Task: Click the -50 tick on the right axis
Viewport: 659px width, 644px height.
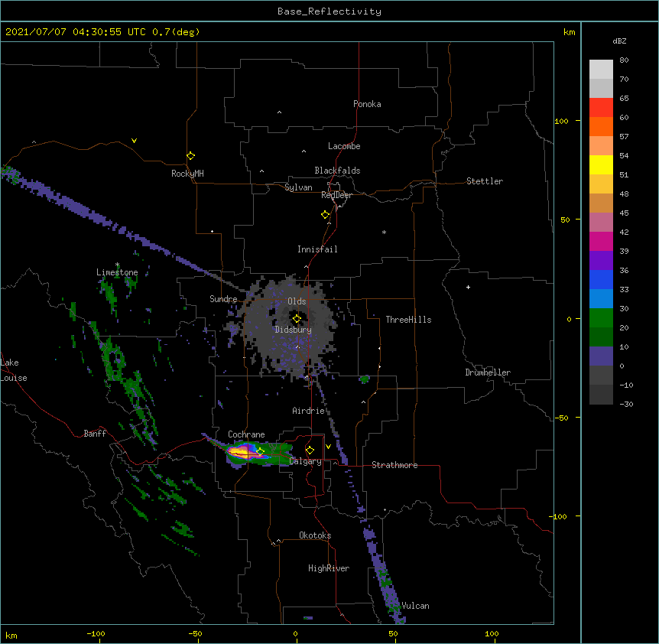Action: [x=561, y=418]
